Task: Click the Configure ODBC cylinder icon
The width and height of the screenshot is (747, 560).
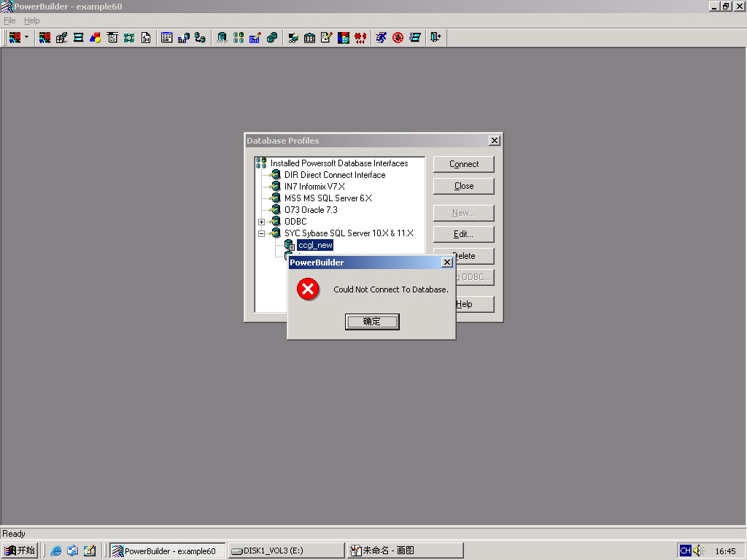Action: [222, 38]
